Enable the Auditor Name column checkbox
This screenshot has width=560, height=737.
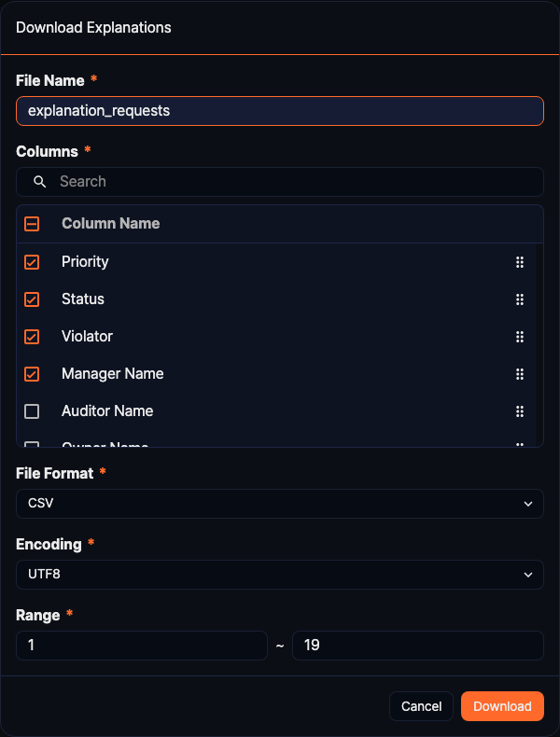click(x=32, y=411)
